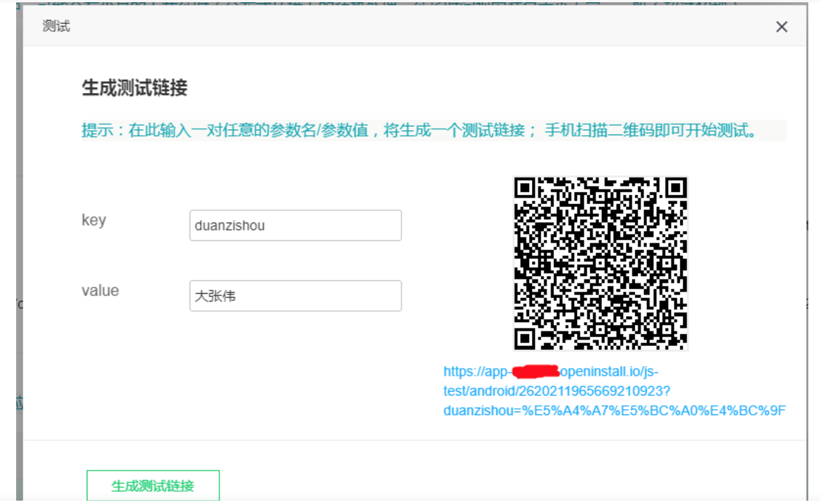820x504 pixels.
Task: Click the 生成测试链接 heading text
Action: [135, 88]
